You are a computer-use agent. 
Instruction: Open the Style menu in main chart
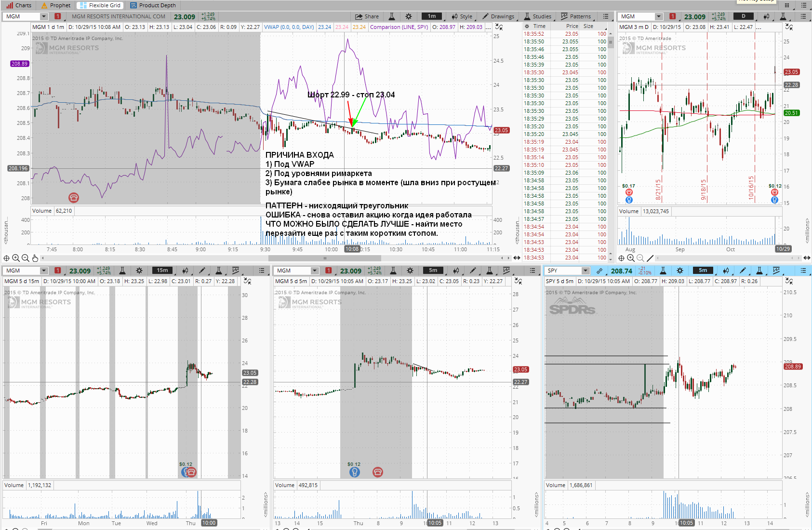pyautogui.click(x=462, y=16)
